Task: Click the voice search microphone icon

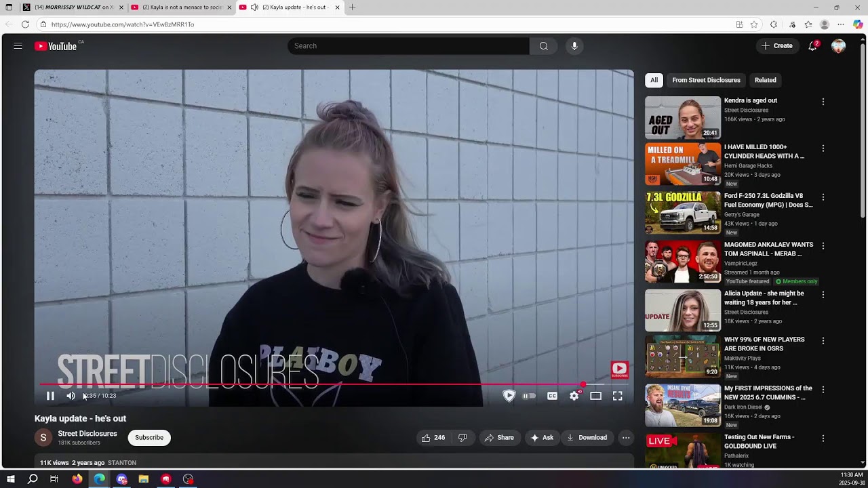Action: [574, 46]
